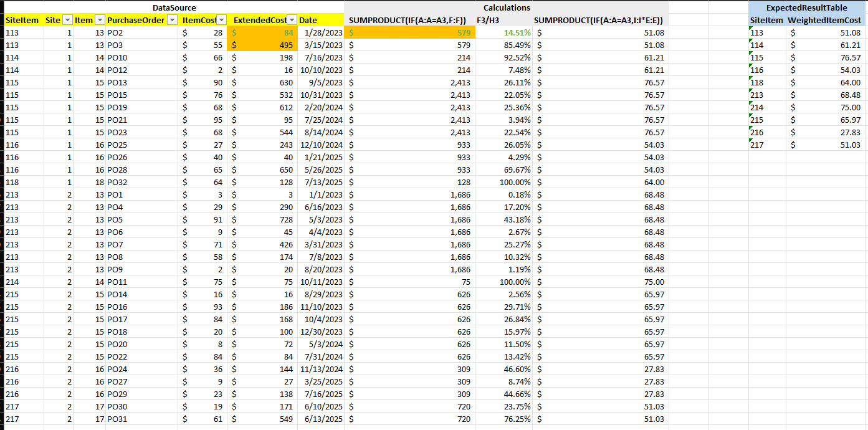The width and height of the screenshot is (868, 430).
Task: Select the 1/28/2023 date cell
Action: [321, 32]
